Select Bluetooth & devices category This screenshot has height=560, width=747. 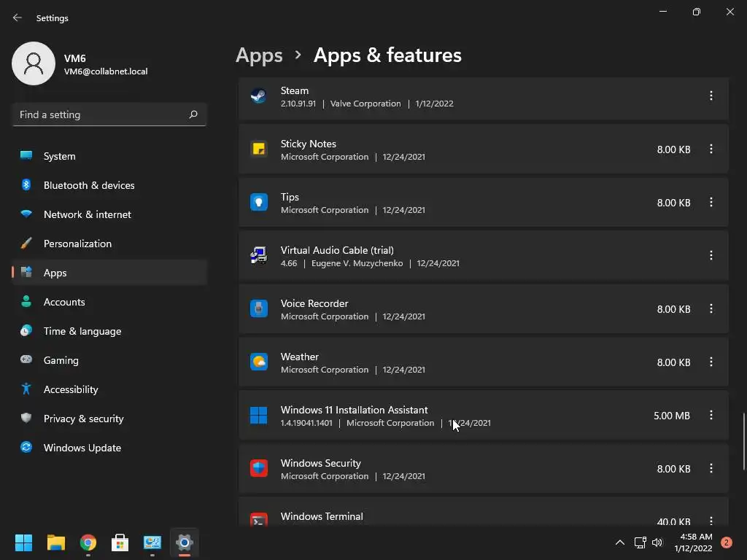88,185
